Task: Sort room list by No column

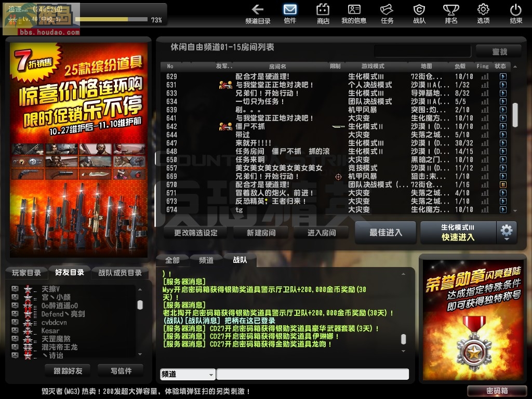Action: click(x=170, y=66)
